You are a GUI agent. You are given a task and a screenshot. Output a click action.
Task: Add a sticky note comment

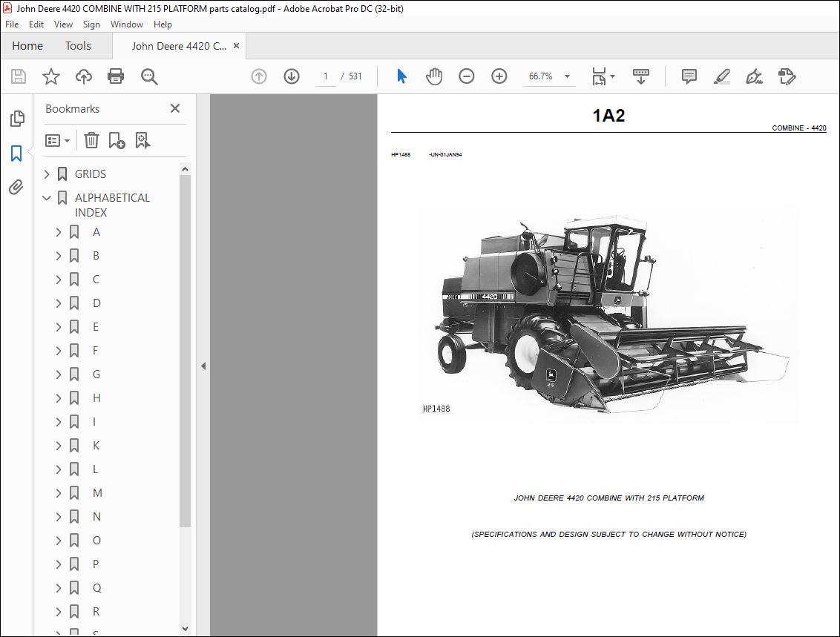689,76
